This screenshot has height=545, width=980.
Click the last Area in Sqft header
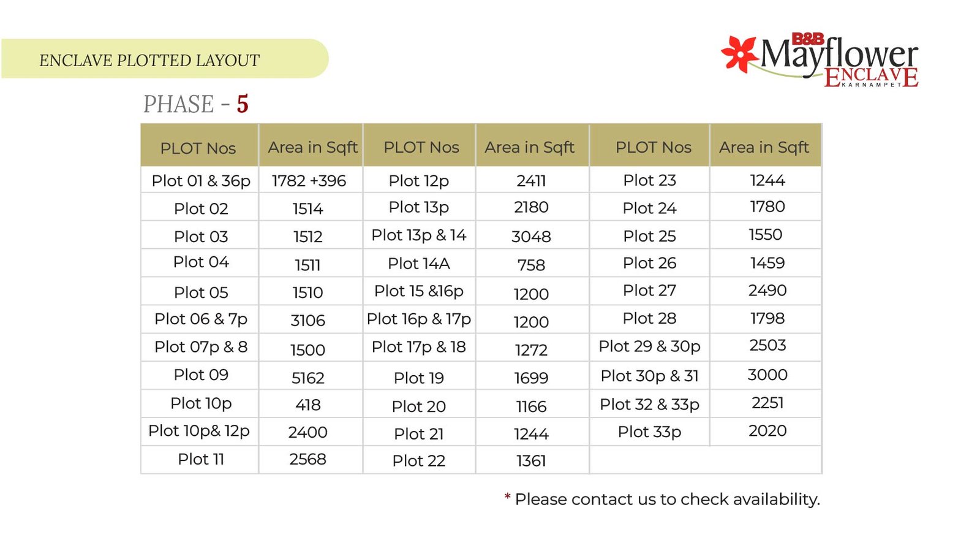[764, 147]
